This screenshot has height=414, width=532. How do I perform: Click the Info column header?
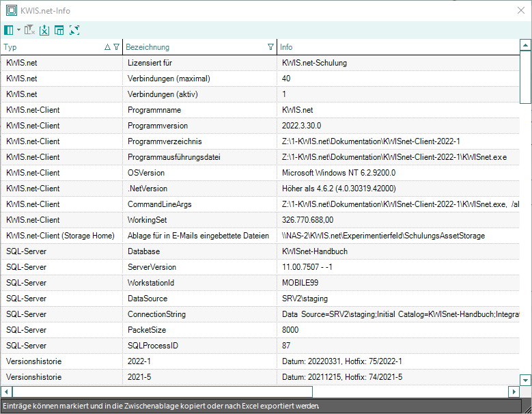tap(398, 47)
